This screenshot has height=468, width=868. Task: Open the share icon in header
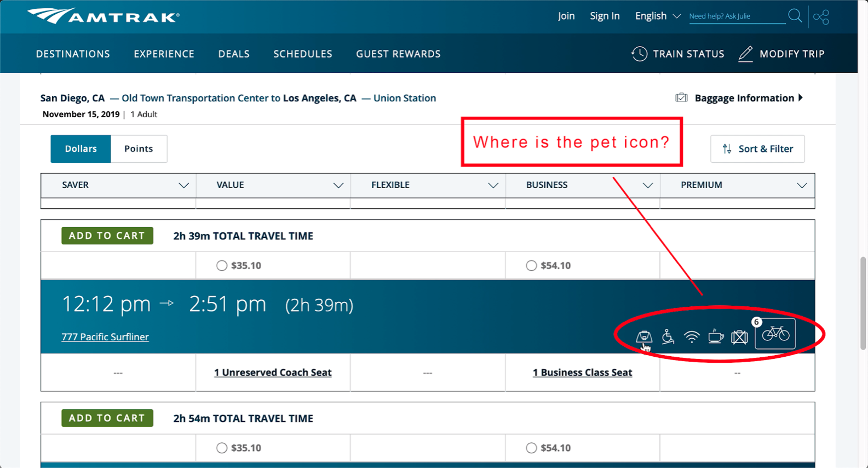click(821, 17)
